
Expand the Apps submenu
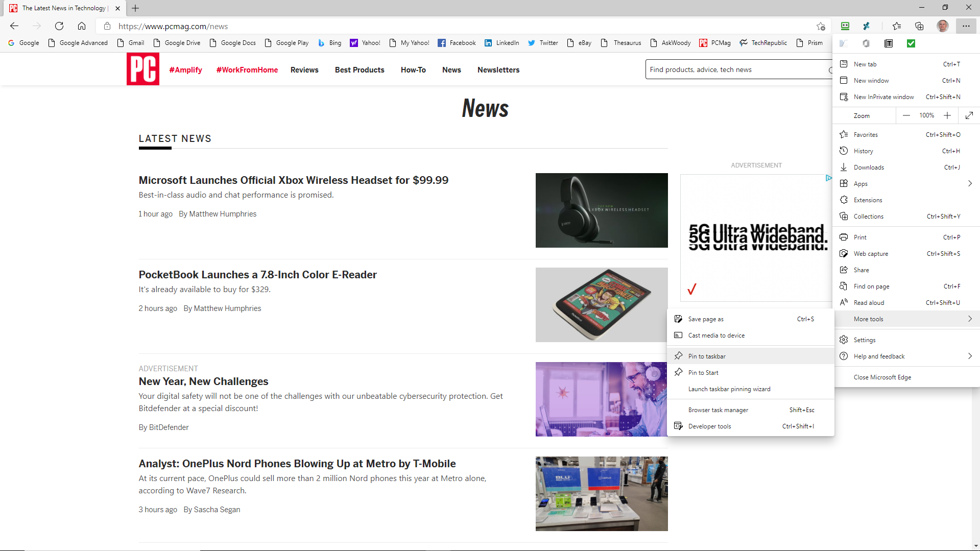(x=906, y=184)
